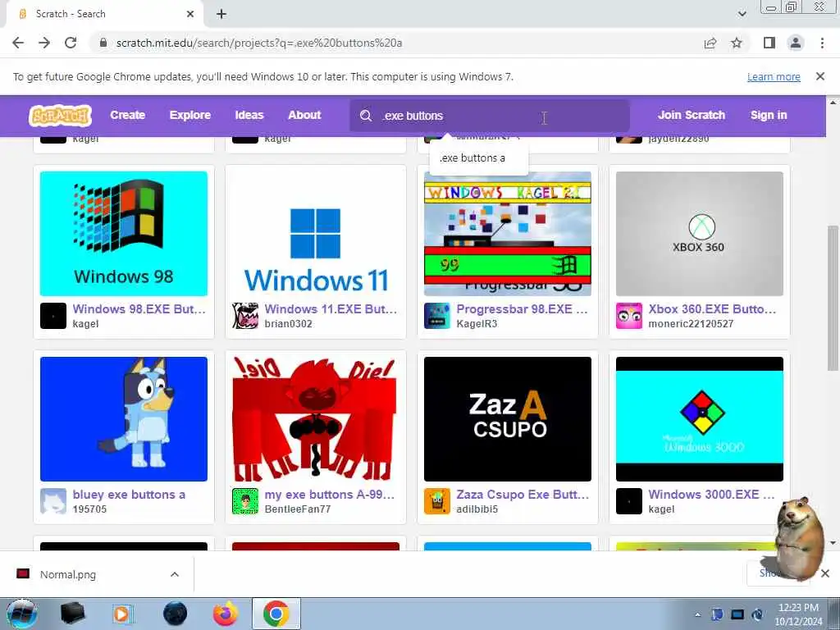840x630 pixels.
Task: Open my exe buttons A-99... title
Action: (x=330, y=495)
